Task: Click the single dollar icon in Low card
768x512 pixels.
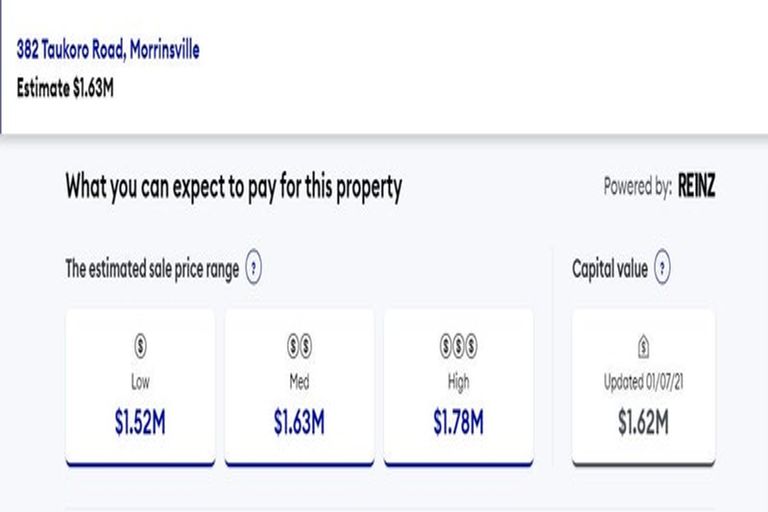Action: click(x=140, y=347)
